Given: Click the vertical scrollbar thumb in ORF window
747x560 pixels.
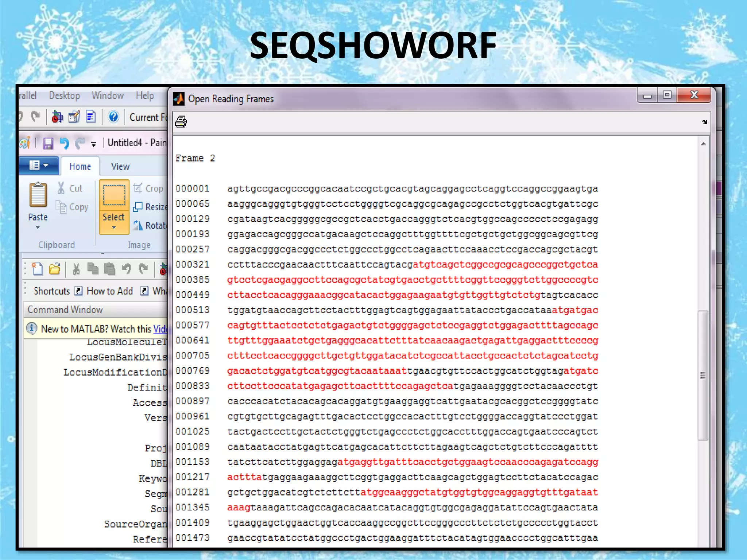Looking at the screenshot, I should pyautogui.click(x=703, y=376).
